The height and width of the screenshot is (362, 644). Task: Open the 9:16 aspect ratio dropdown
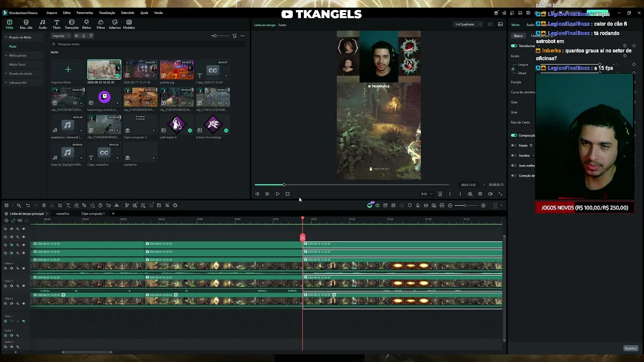[427, 194]
